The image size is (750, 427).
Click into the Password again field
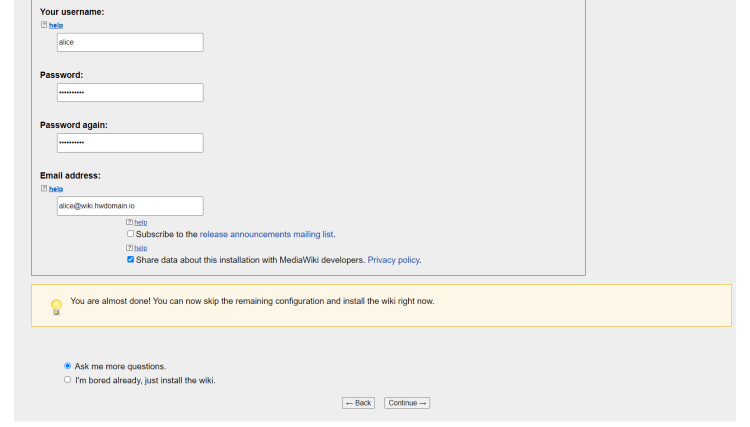(x=130, y=143)
